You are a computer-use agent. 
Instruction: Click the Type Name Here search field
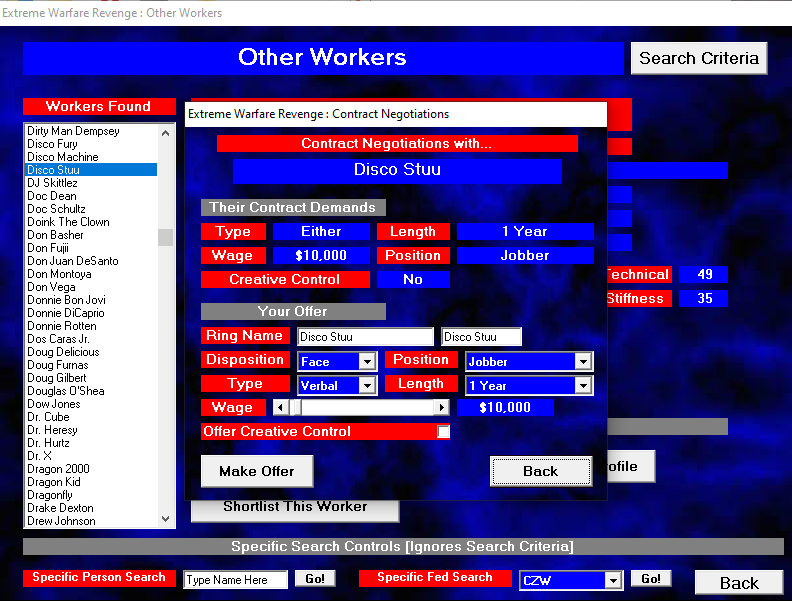(235, 580)
